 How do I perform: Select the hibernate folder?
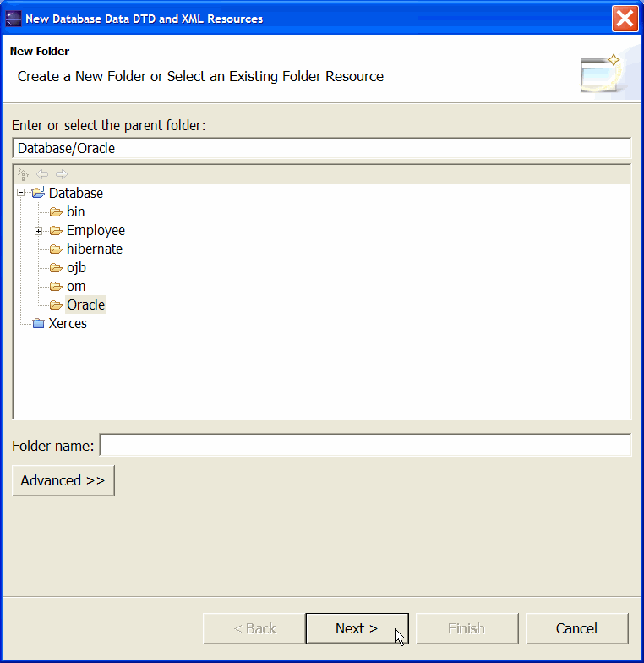pos(95,249)
